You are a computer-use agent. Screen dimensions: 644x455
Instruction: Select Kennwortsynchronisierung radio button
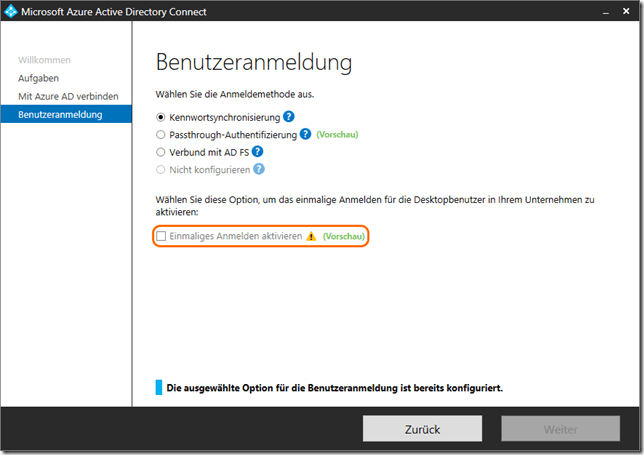(x=161, y=117)
